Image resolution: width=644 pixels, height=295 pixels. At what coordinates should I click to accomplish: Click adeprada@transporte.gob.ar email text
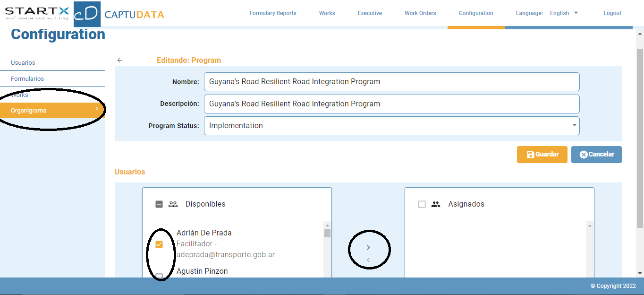(x=226, y=254)
